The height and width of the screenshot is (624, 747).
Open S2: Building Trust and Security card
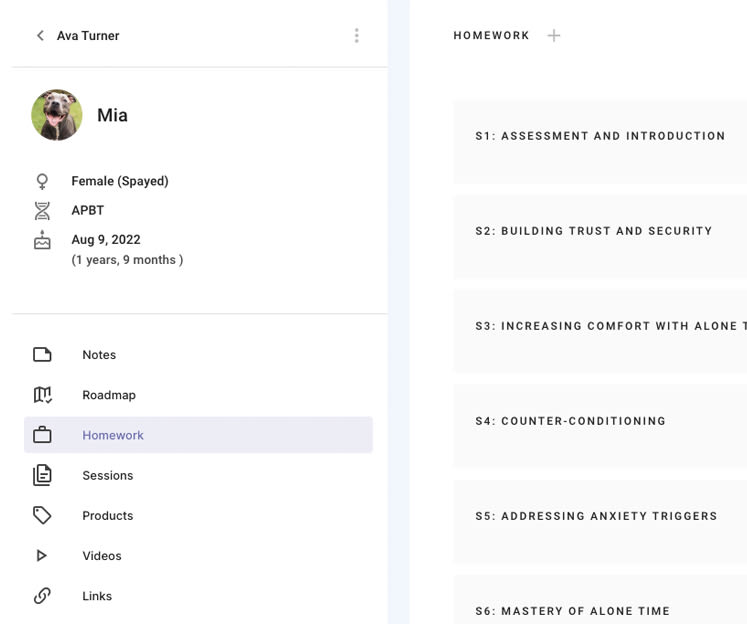[x=600, y=237]
